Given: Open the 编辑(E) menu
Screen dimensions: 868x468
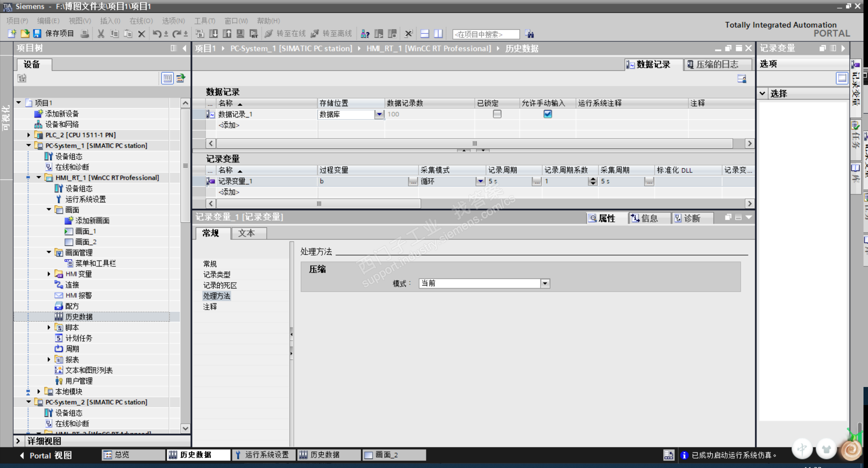Looking at the screenshot, I should point(48,21).
